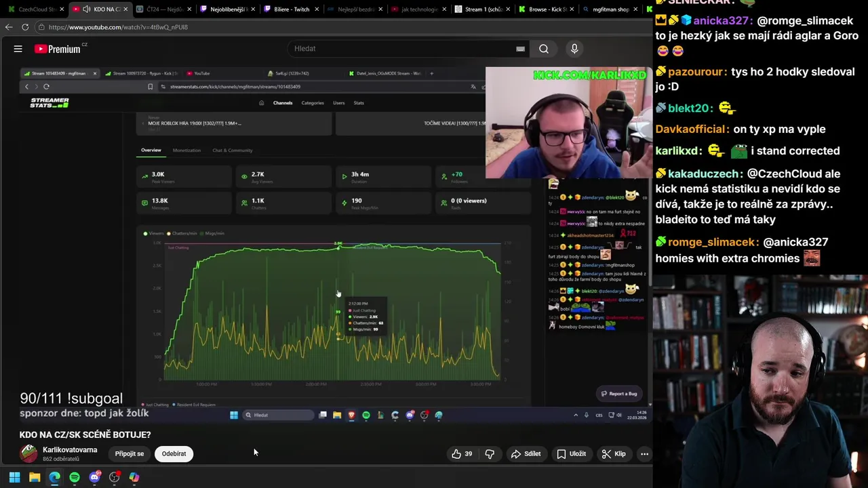Open Discord from the taskbar
This screenshot has width=868, height=488.
click(x=94, y=477)
